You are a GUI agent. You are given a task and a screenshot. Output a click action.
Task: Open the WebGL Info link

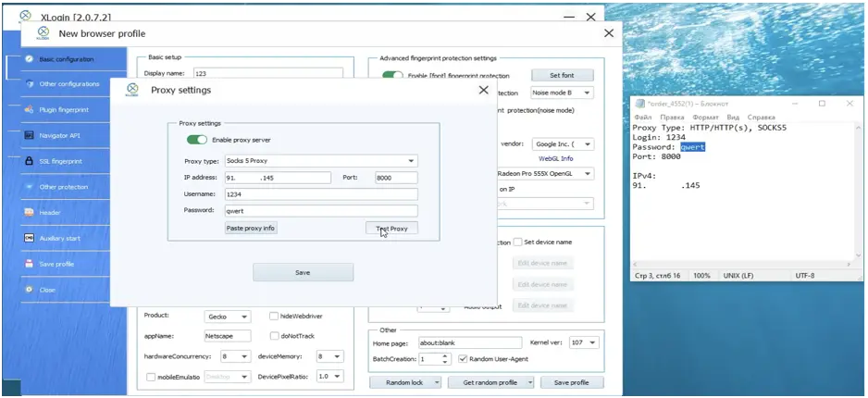[x=556, y=159]
